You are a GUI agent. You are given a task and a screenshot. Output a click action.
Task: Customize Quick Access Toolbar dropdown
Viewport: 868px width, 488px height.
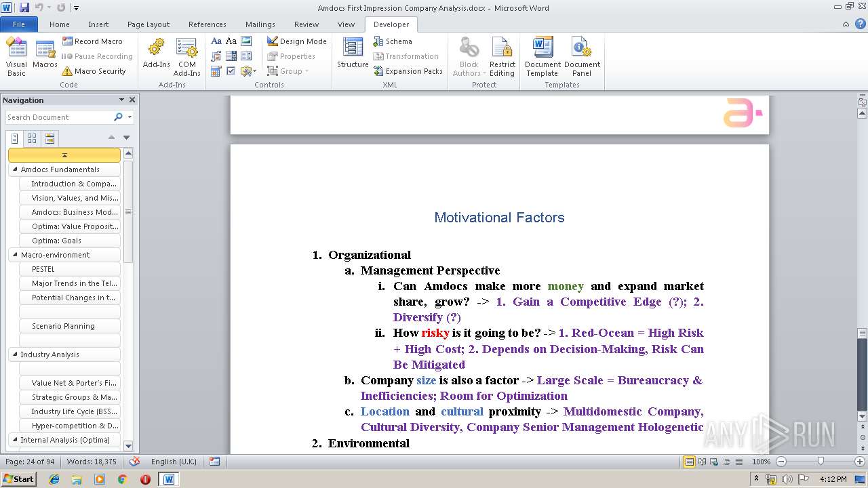77,8
